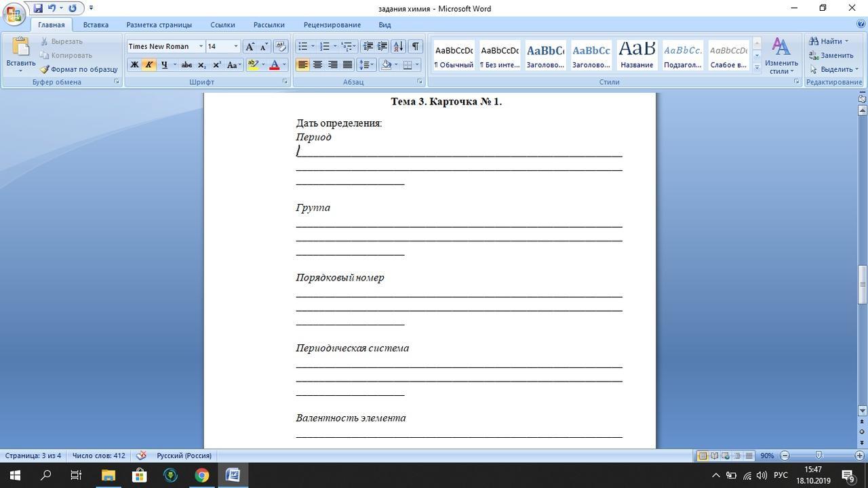Toggle underline formatting (Ч)
Viewport: 868px width, 488px height.
163,65
